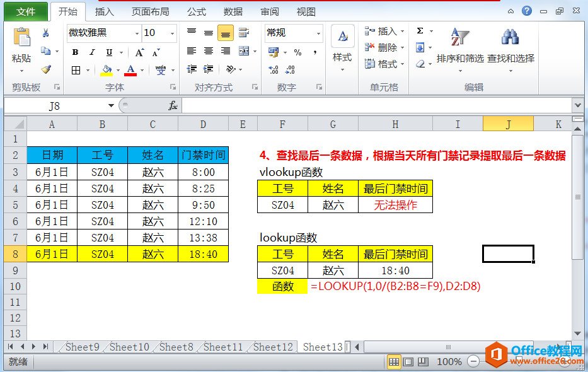Switch to the 数据 tab
588x372 pixels.
[x=233, y=11]
